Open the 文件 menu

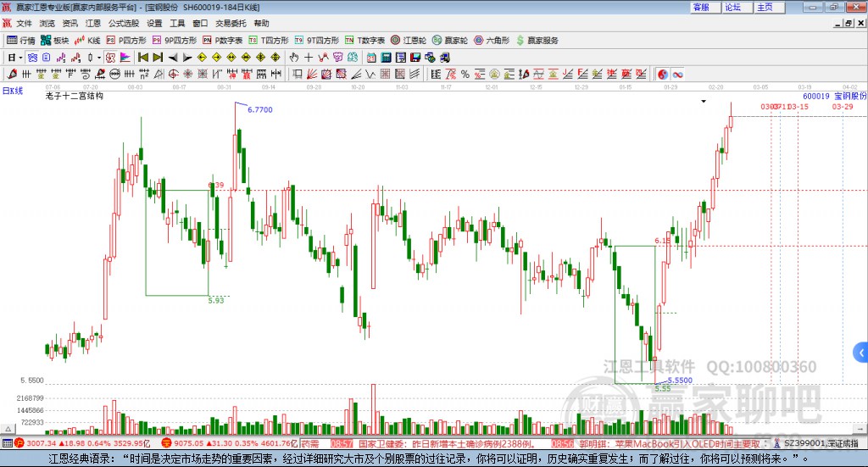pos(24,23)
